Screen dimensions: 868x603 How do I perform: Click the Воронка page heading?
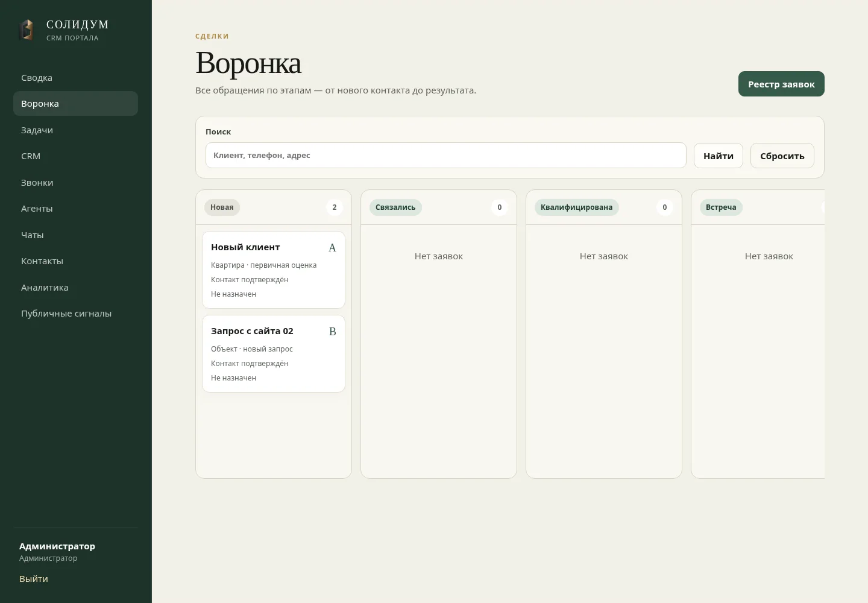pyautogui.click(x=248, y=63)
